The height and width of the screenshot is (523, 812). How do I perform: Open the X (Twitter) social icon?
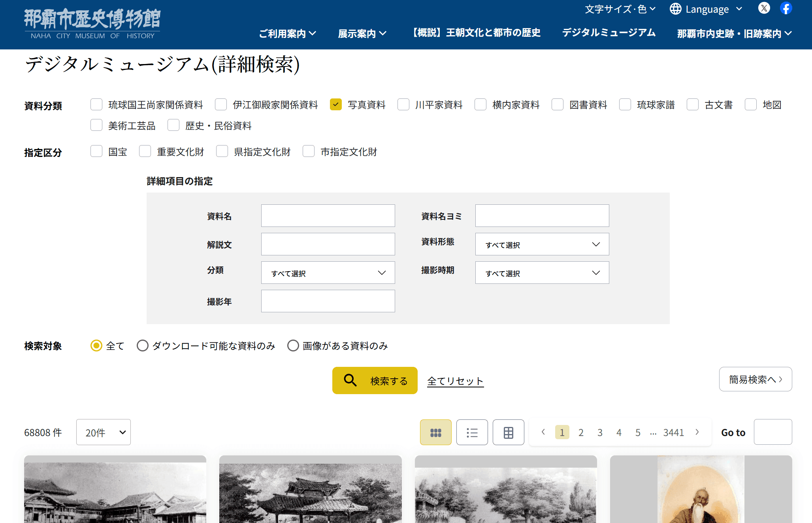tap(764, 8)
